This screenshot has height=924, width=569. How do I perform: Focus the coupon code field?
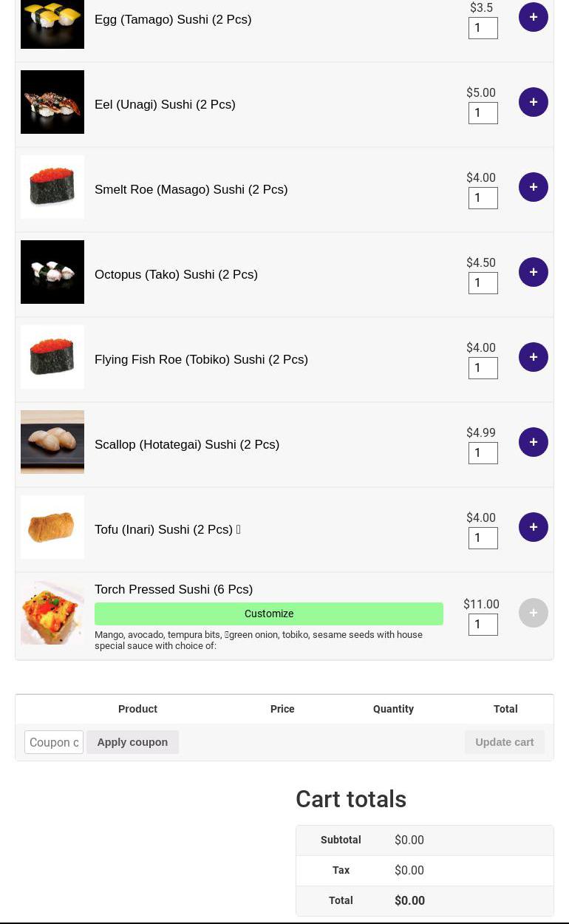[54, 742]
